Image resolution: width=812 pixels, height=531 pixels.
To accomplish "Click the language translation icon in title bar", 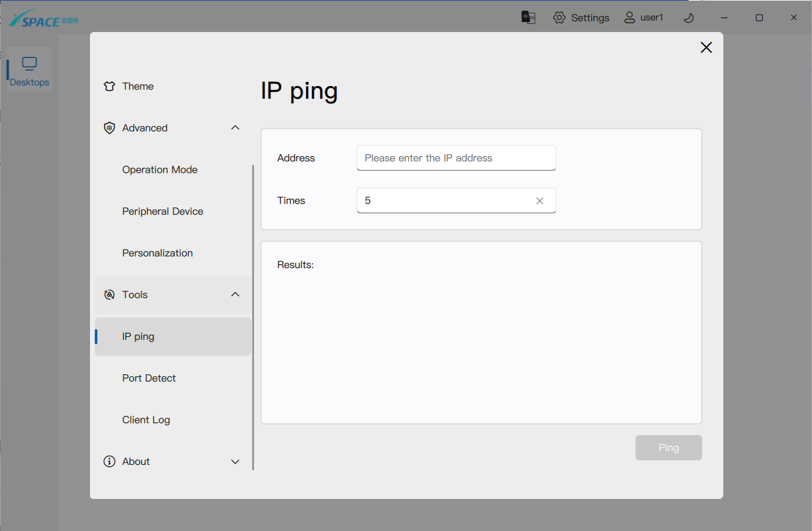I will [x=528, y=17].
